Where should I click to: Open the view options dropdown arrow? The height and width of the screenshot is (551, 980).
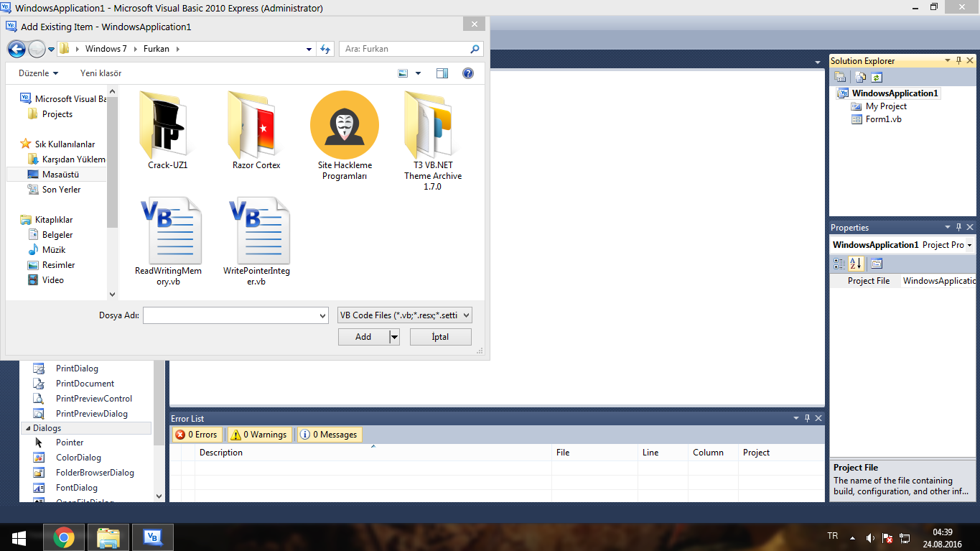tap(419, 73)
